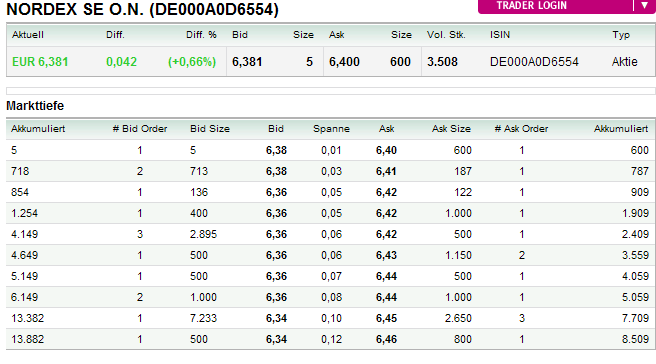This screenshot has width=656, height=364.
Task: Select accumulated bid value 13.882
Action: (x=28, y=339)
